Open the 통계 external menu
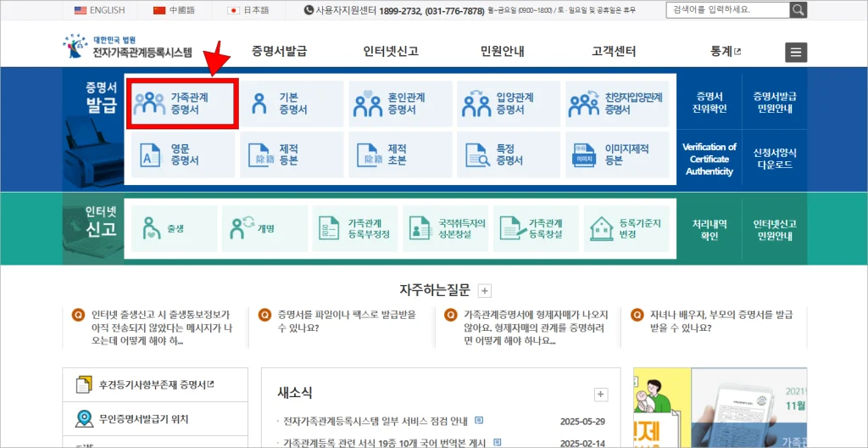Screen dimensions: 868x448 click(726, 52)
